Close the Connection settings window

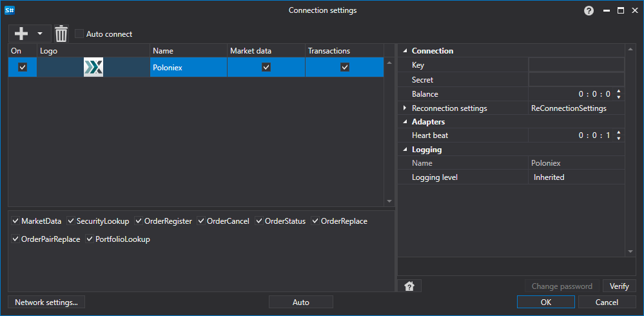pyautogui.click(x=634, y=11)
